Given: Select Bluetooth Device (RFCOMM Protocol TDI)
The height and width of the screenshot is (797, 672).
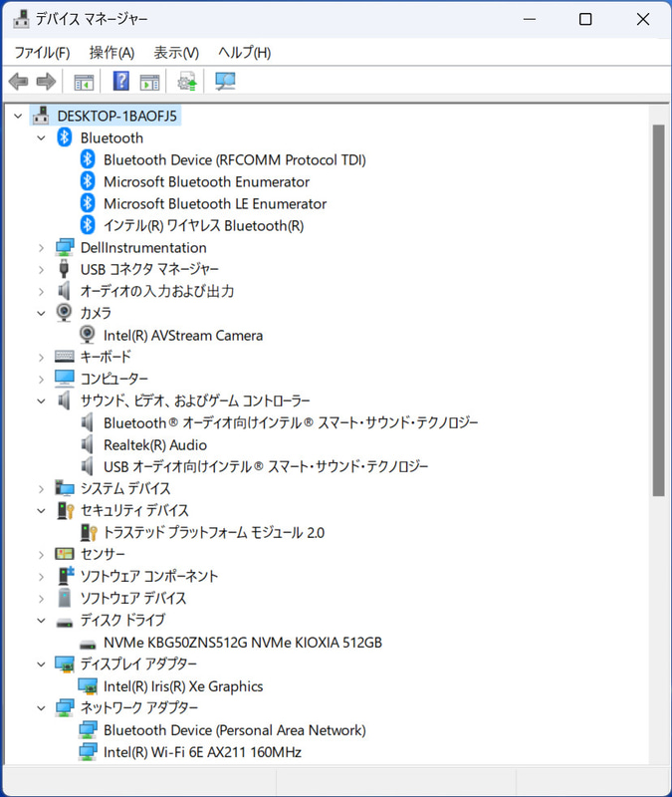Looking at the screenshot, I should (235, 159).
